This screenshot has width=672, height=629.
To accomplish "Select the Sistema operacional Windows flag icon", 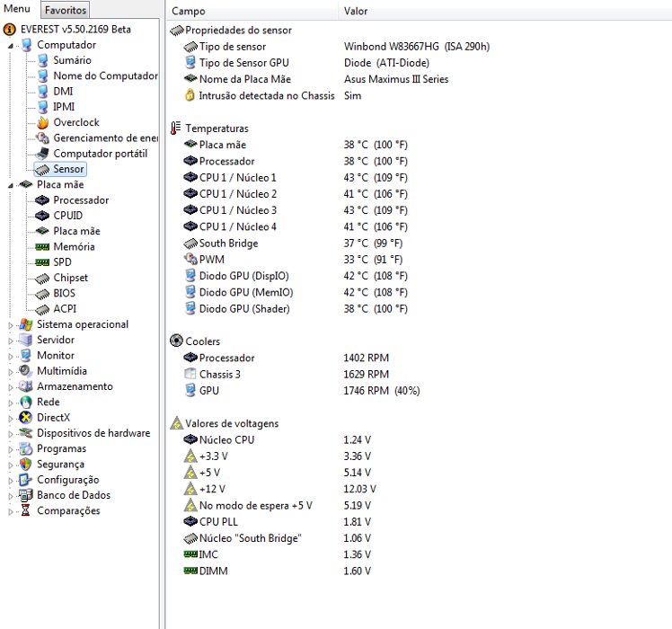I will pyautogui.click(x=26, y=324).
